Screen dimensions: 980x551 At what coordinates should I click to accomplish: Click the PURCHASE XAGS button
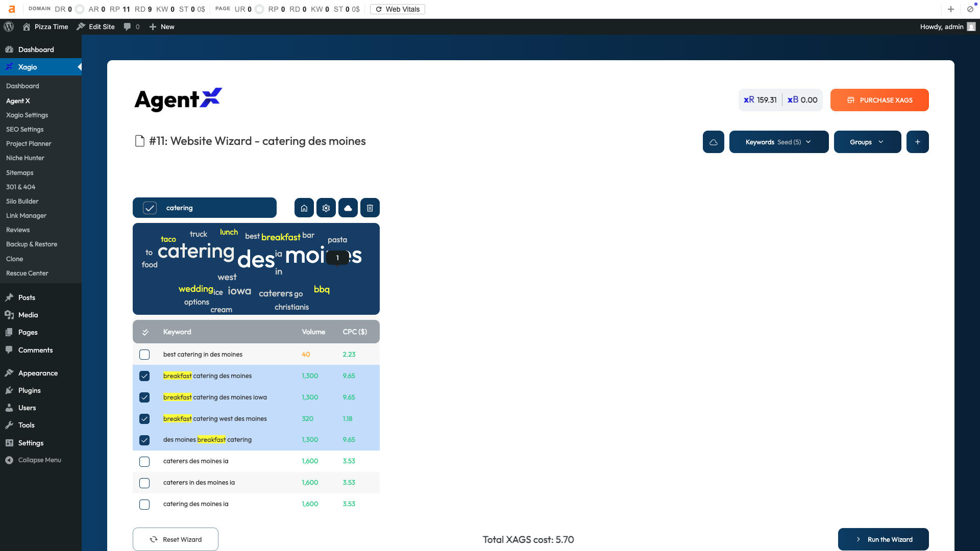point(879,100)
